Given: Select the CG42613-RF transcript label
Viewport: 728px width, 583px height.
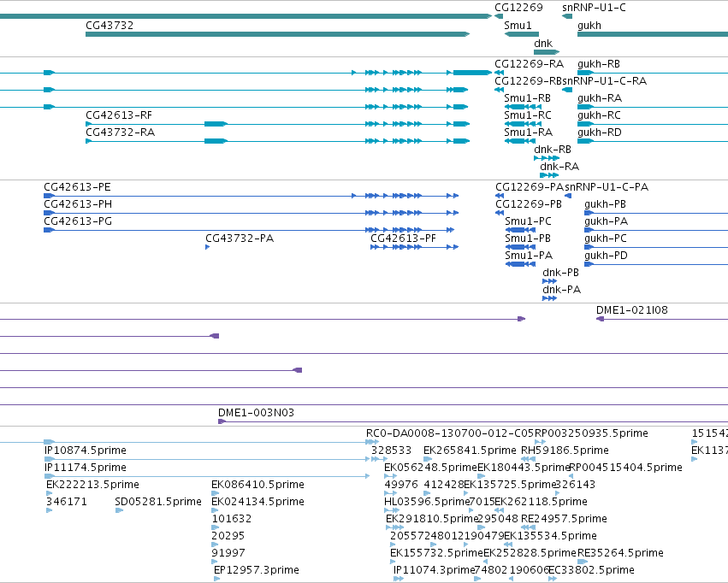Looking at the screenshot, I should 119,115.
